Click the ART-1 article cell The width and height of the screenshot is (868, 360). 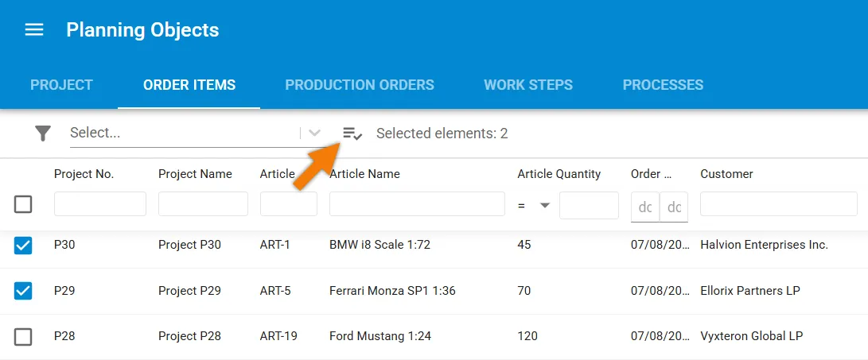(x=274, y=245)
